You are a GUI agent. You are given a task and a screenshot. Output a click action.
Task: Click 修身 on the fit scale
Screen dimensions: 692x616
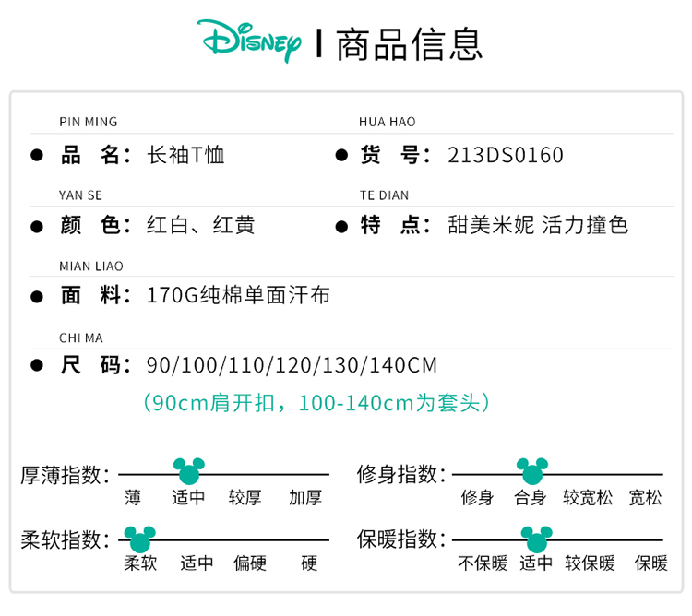477,497
